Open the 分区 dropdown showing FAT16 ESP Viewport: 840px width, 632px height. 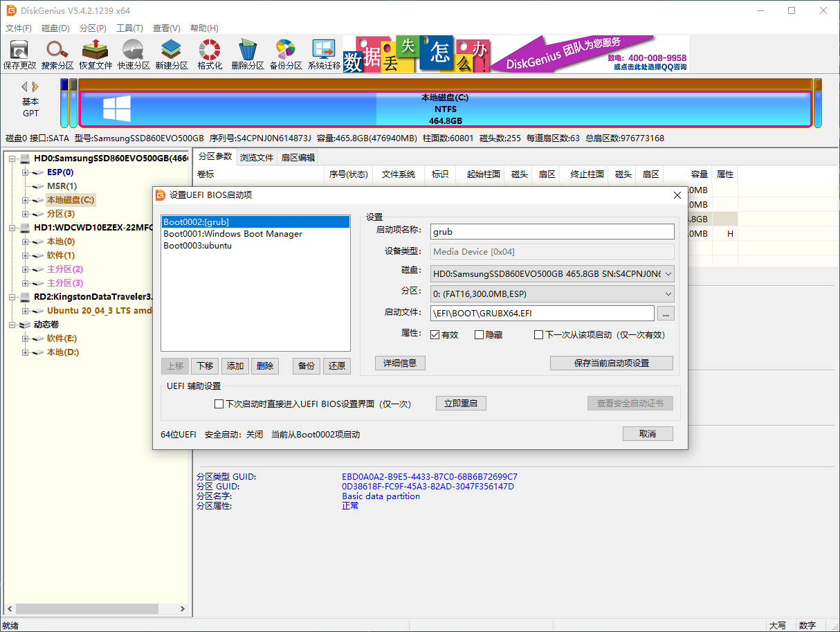click(552, 294)
